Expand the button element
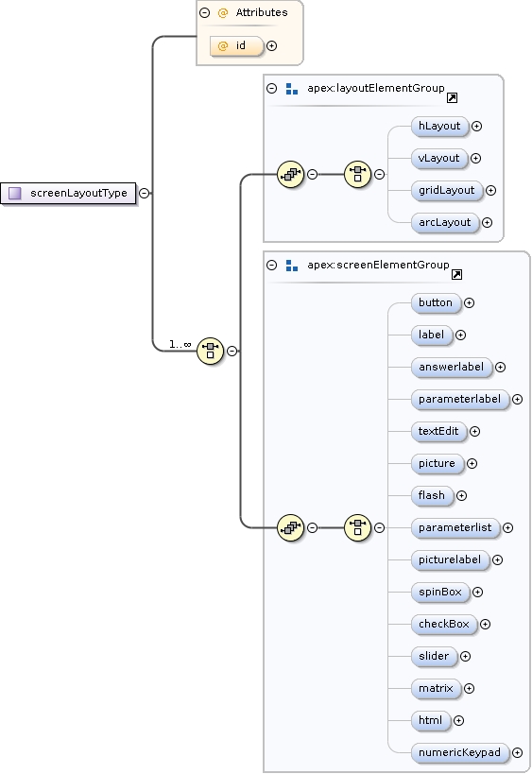This screenshot has width=532, height=774. [x=470, y=303]
